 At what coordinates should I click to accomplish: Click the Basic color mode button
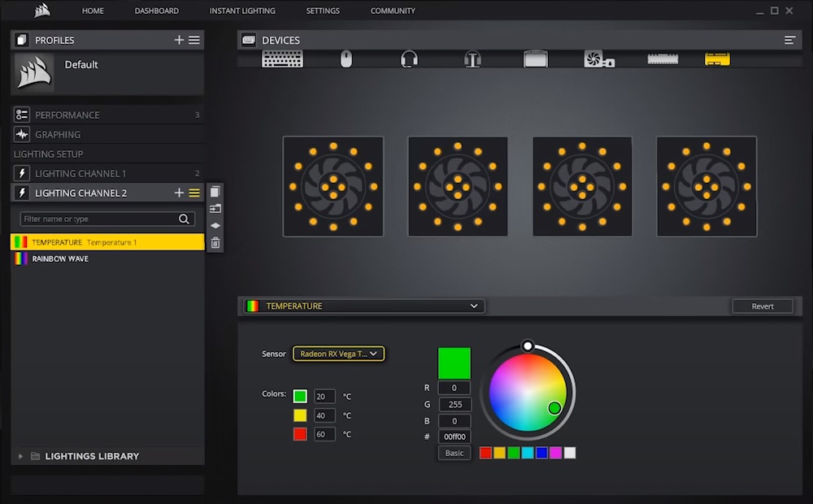tap(454, 453)
